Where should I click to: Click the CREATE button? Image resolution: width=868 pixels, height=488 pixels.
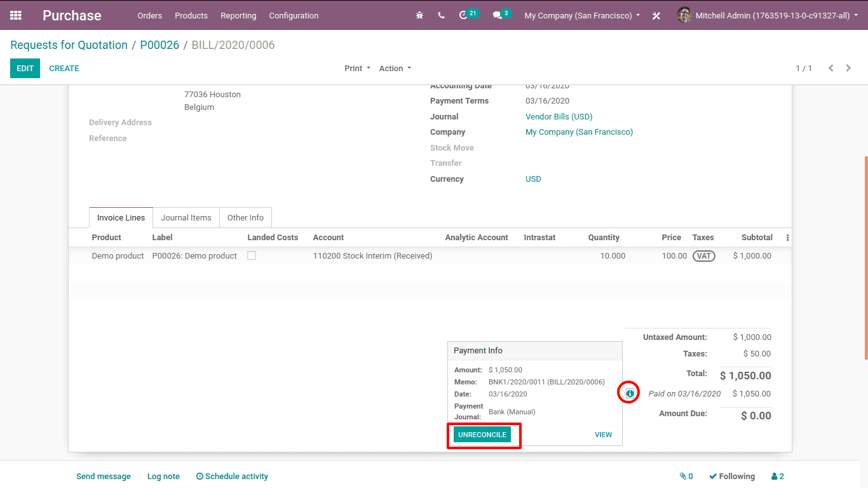click(x=64, y=69)
